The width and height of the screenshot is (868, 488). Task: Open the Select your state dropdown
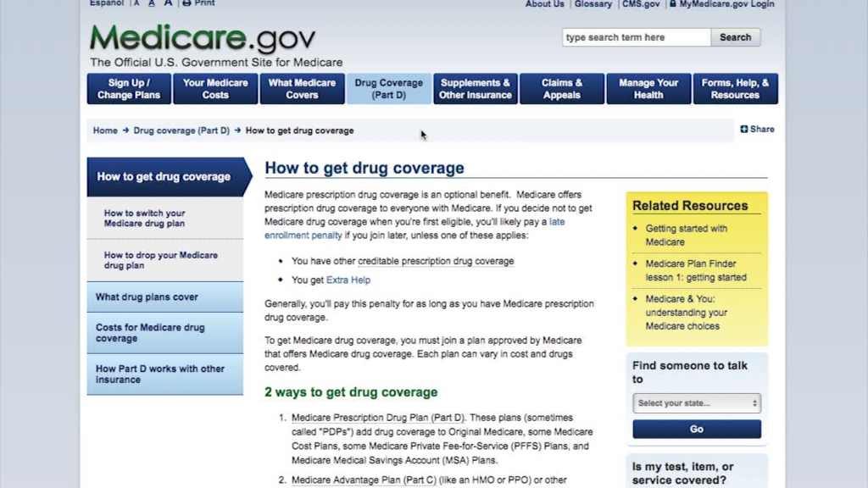tap(697, 402)
